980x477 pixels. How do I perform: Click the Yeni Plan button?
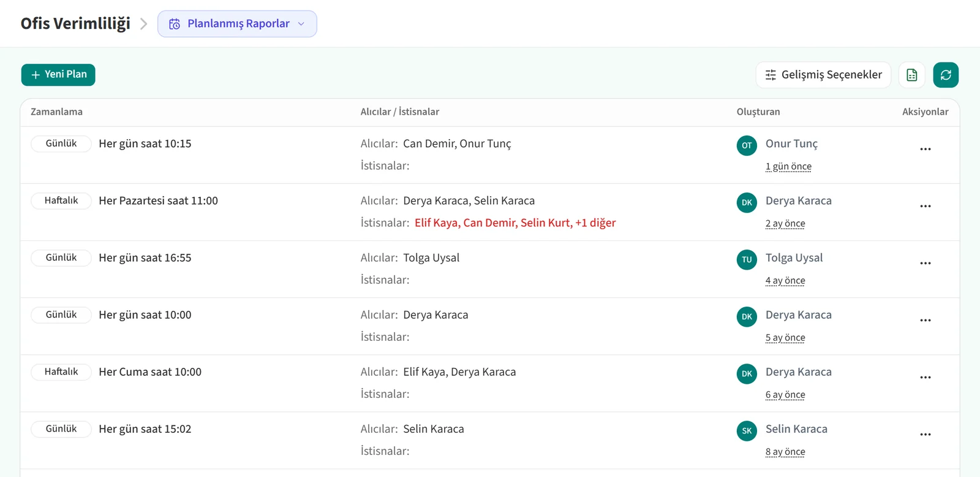pos(58,75)
